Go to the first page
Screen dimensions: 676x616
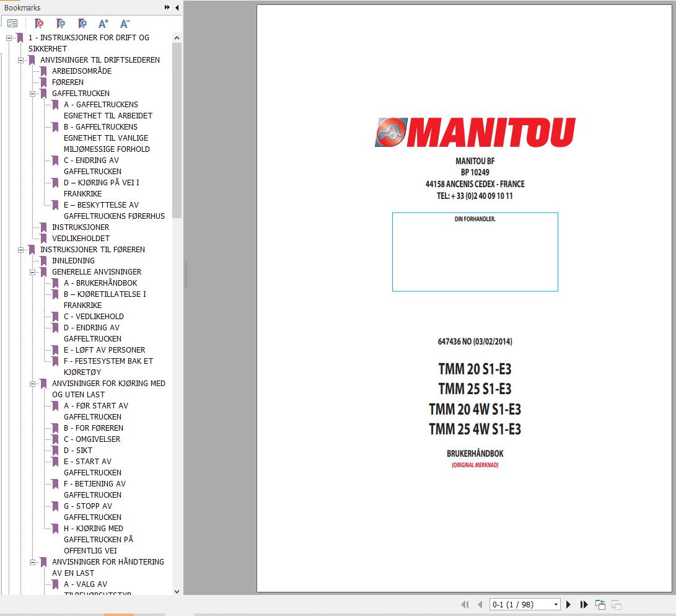(465, 605)
